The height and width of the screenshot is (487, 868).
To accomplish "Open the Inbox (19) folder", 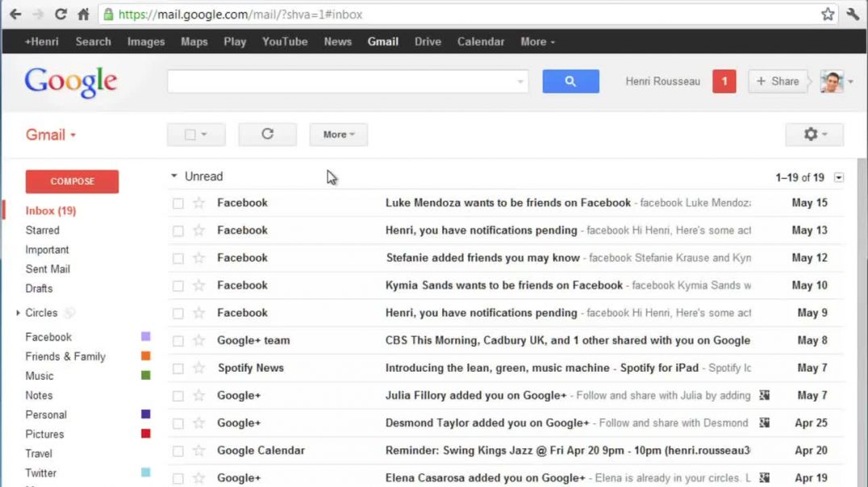I will coord(51,211).
